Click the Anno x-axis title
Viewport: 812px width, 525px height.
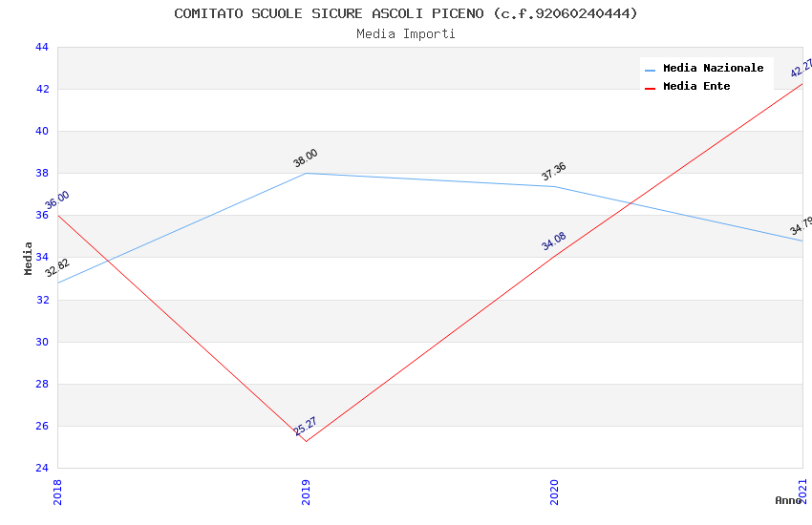[x=788, y=500]
